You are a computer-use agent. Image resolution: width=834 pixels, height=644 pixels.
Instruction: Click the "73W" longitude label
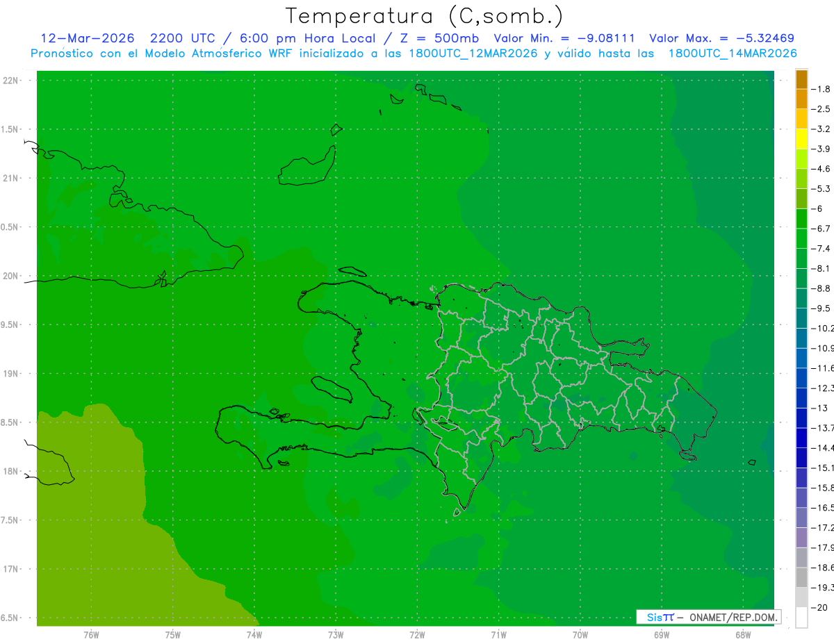pos(336,635)
